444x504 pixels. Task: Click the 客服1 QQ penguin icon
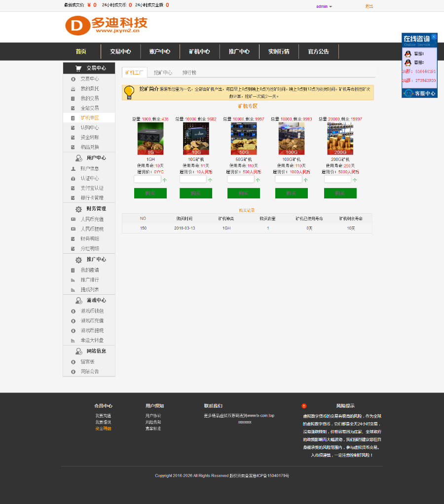pyautogui.click(x=407, y=54)
